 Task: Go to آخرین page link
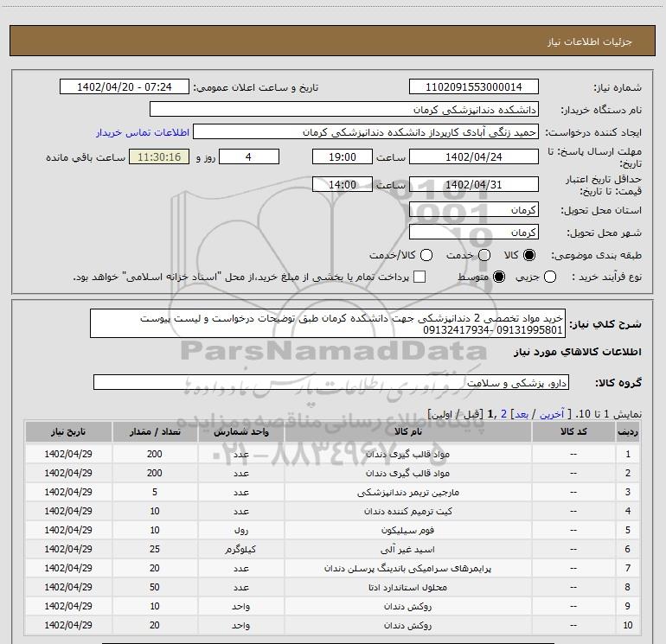click(x=552, y=414)
